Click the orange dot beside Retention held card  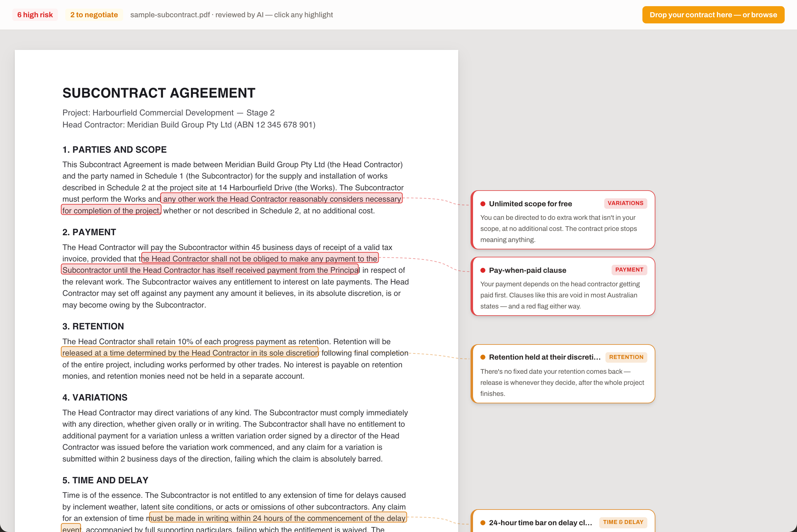pyautogui.click(x=483, y=357)
